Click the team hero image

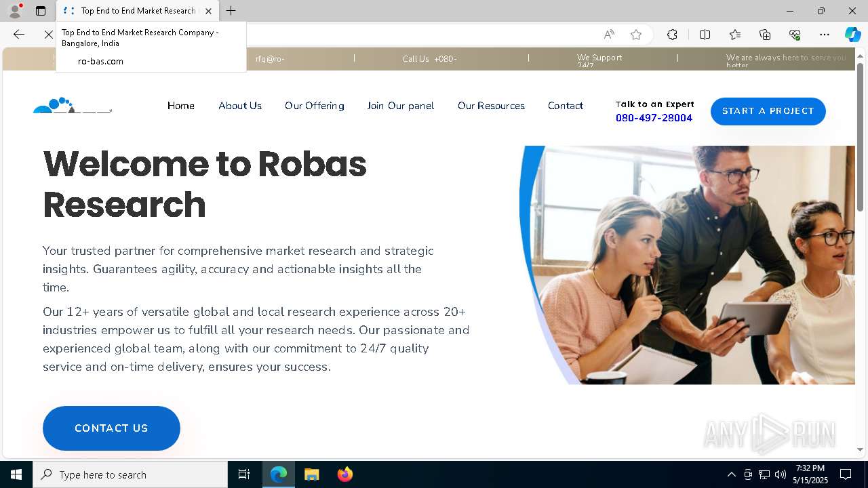687,265
